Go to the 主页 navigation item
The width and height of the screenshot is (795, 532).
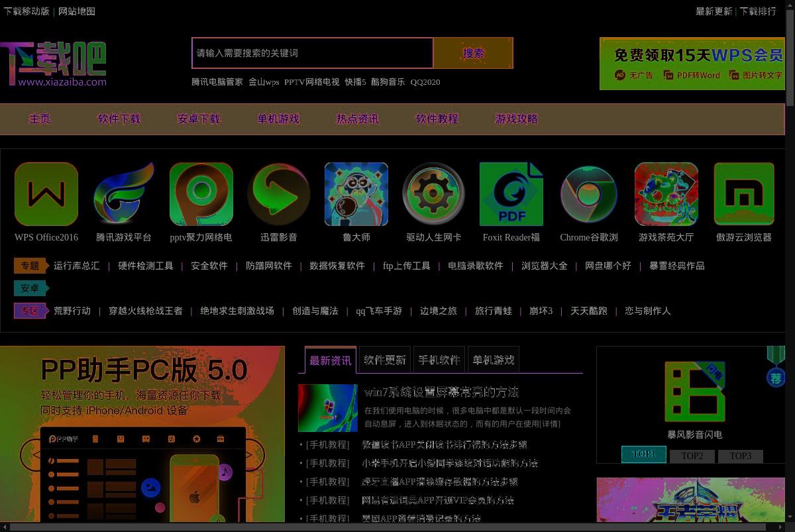click(x=40, y=119)
